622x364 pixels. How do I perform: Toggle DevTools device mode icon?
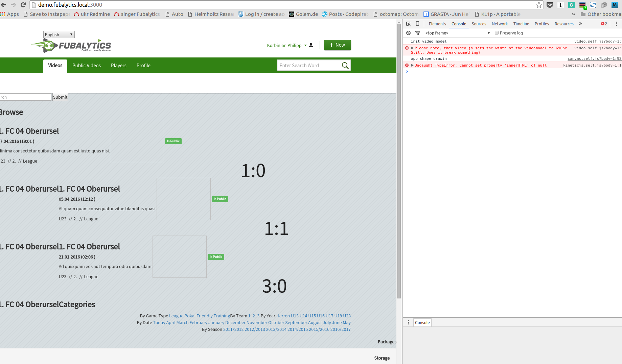click(417, 24)
